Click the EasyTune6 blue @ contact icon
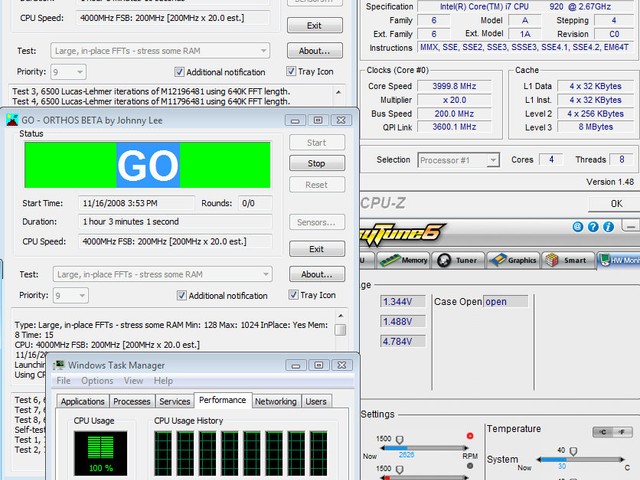Viewport: 640px width, 480px height. tap(578, 227)
